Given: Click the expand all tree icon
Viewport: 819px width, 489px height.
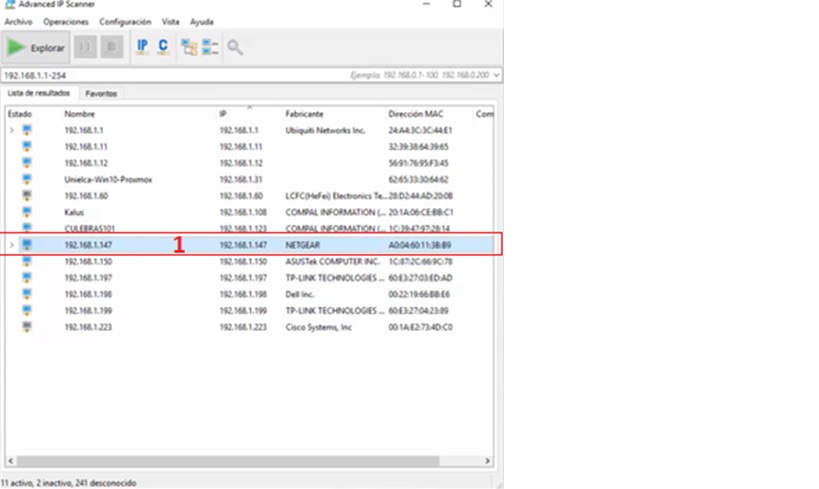Looking at the screenshot, I should point(189,47).
